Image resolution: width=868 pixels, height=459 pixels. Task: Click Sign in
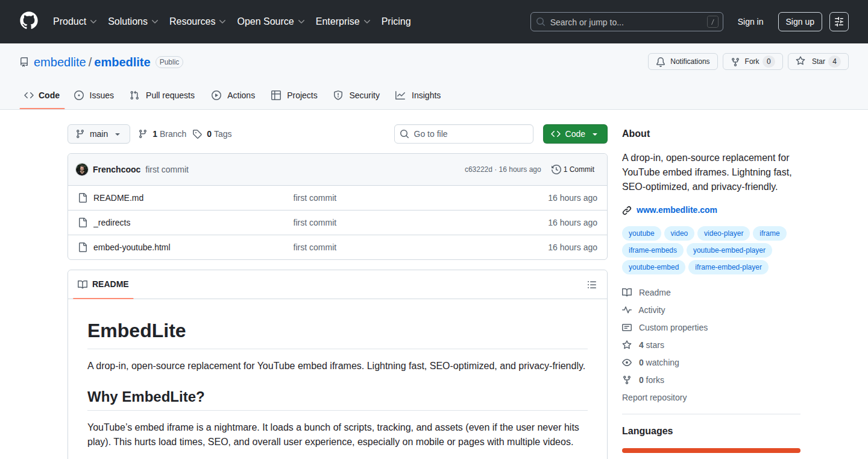pos(750,22)
